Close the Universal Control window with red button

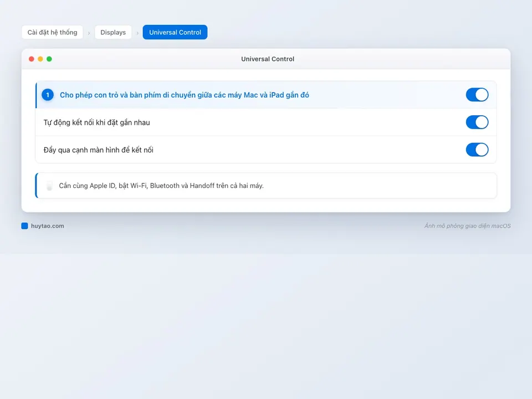(32, 59)
